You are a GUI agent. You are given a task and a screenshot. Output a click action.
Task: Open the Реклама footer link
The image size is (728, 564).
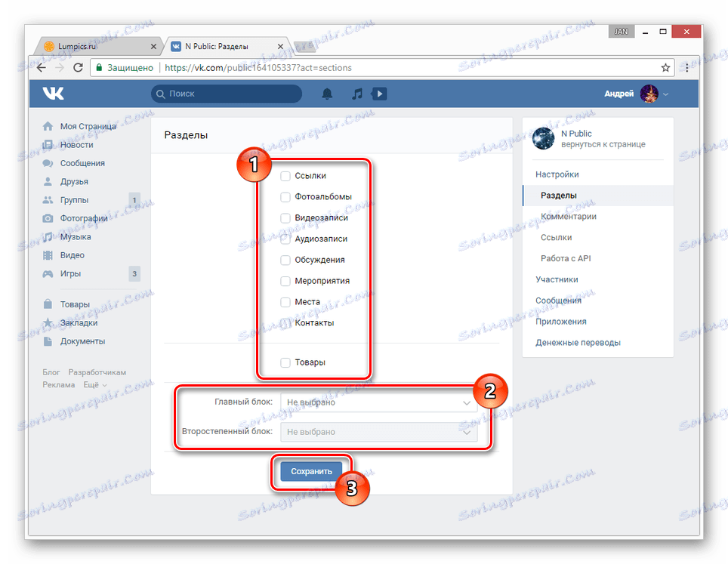pos(58,385)
